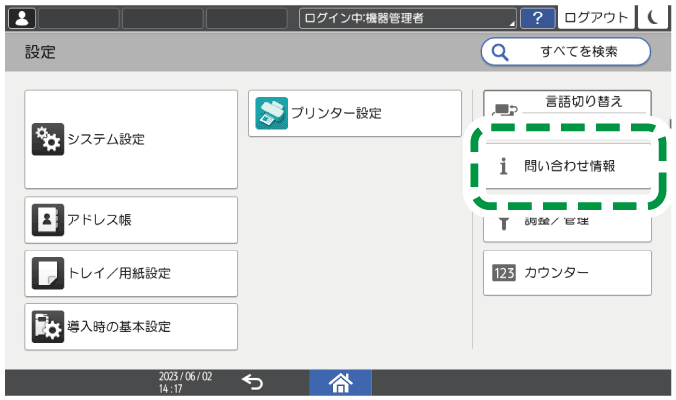The height and width of the screenshot is (400, 676).
Task: Tap the moon energy saver icon
Action: click(654, 18)
